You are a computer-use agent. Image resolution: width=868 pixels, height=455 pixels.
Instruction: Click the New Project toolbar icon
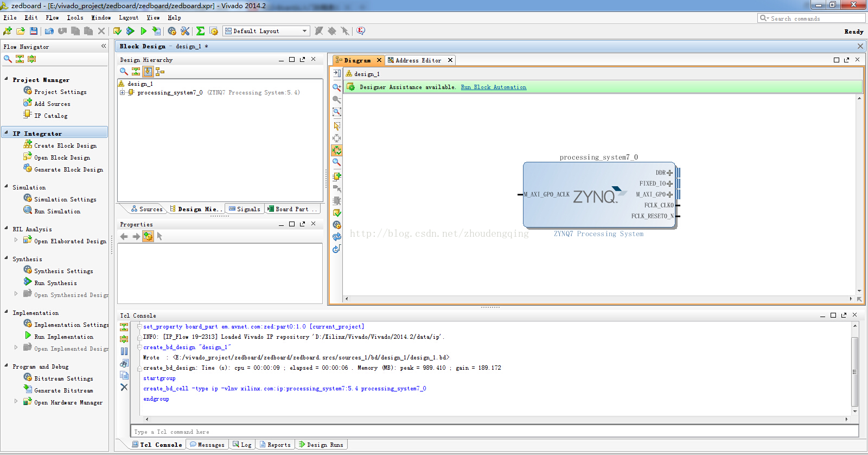(8, 31)
